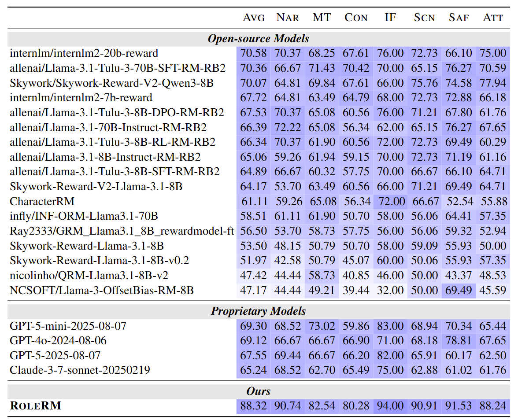Click the SCN column header
The image size is (518, 420).
pos(425,18)
